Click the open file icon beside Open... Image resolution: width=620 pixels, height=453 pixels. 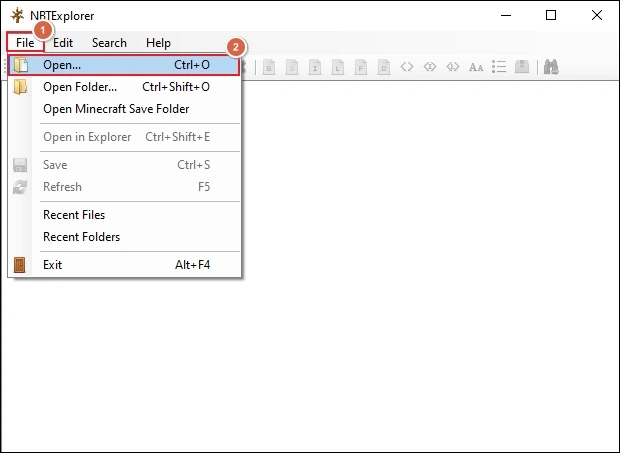click(x=20, y=65)
